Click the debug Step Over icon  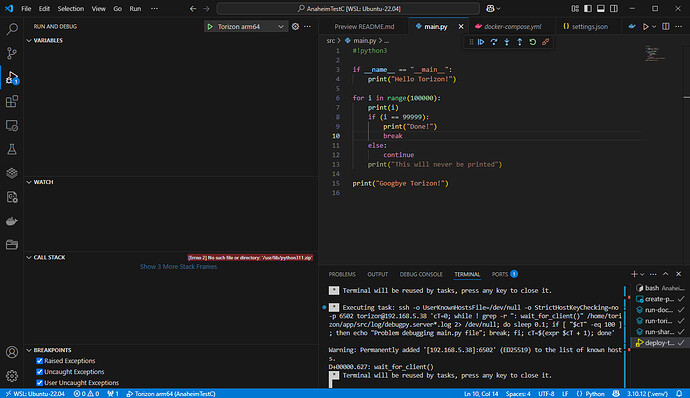point(494,42)
